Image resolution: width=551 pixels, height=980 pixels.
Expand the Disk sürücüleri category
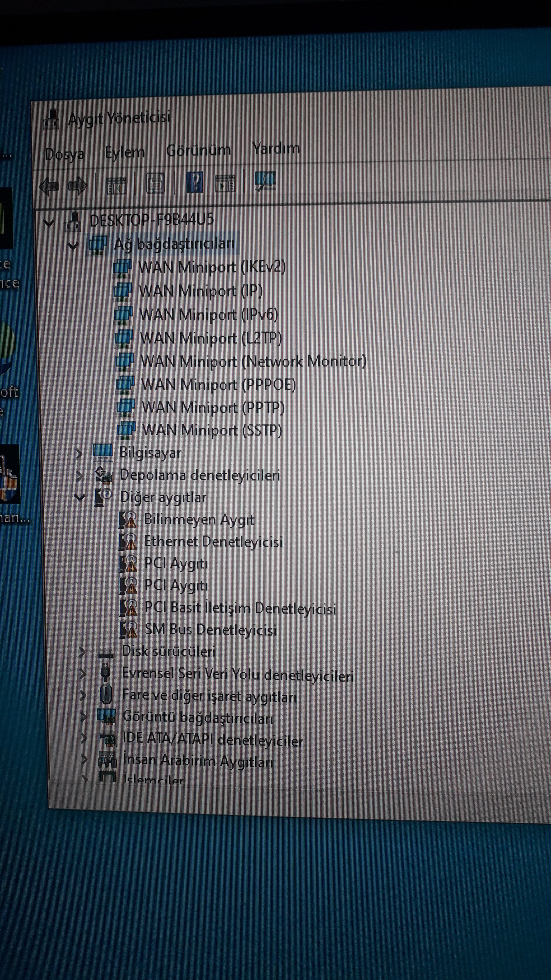click(x=82, y=652)
